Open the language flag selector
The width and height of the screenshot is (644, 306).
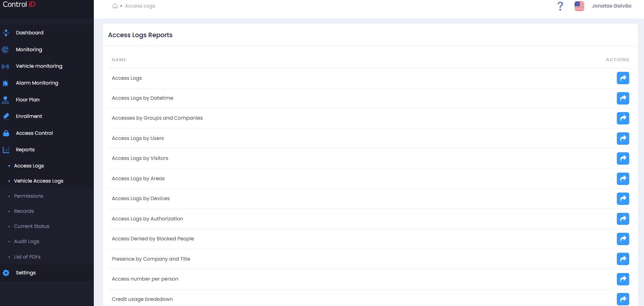coord(579,6)
